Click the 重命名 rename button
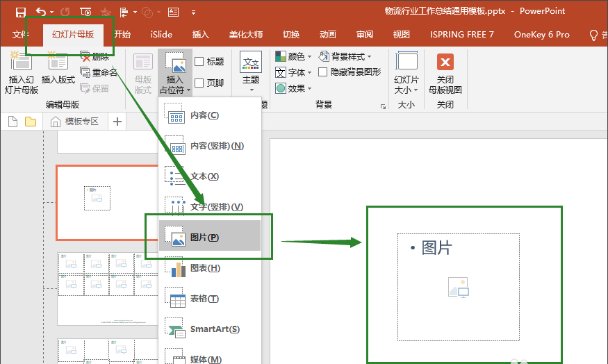 [x=99, y=72]
